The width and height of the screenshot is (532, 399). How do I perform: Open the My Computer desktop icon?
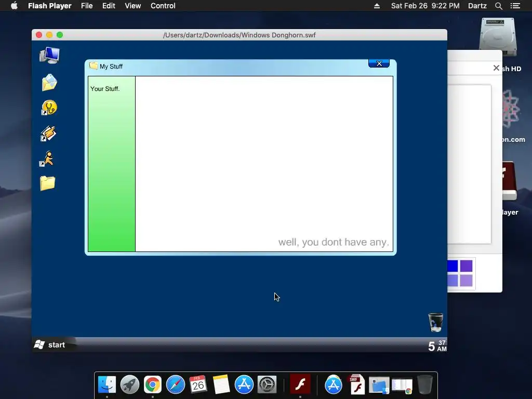pos(49,56)
